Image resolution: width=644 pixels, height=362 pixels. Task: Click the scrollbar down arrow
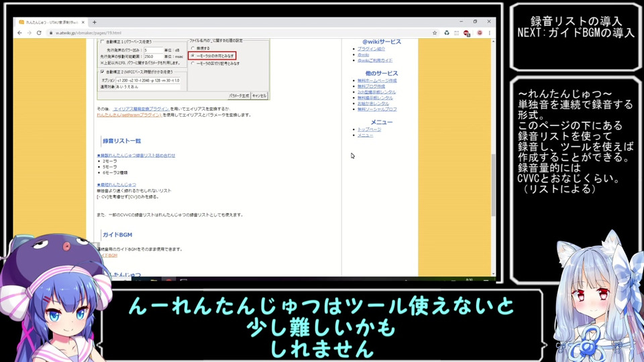493,274
